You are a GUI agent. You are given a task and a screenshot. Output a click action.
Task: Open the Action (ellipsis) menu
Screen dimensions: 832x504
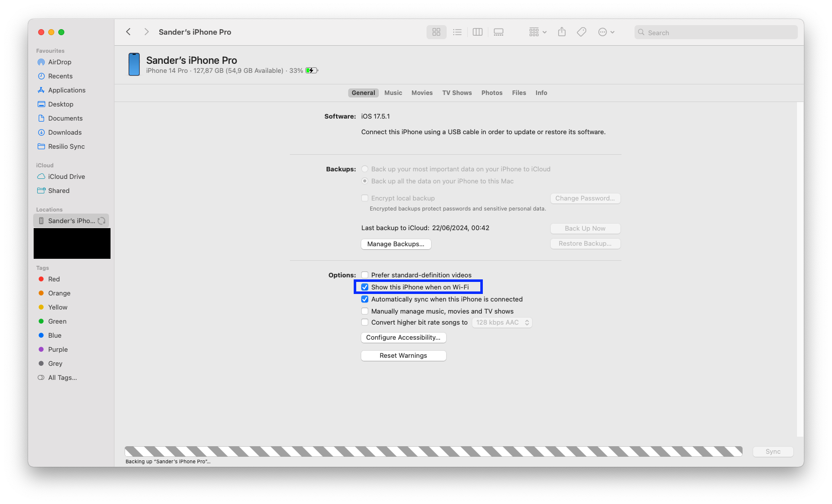[606, 32]
